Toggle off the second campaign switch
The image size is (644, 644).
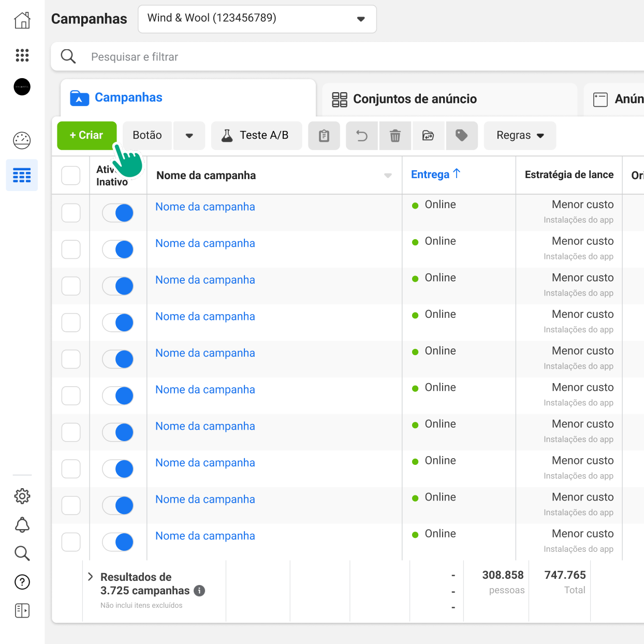coord(118,250)
